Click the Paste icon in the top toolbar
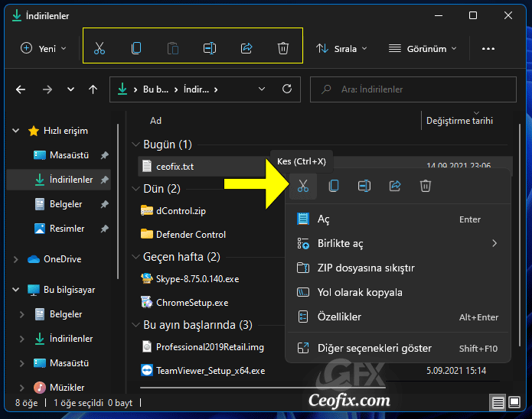 pos(173,48)
